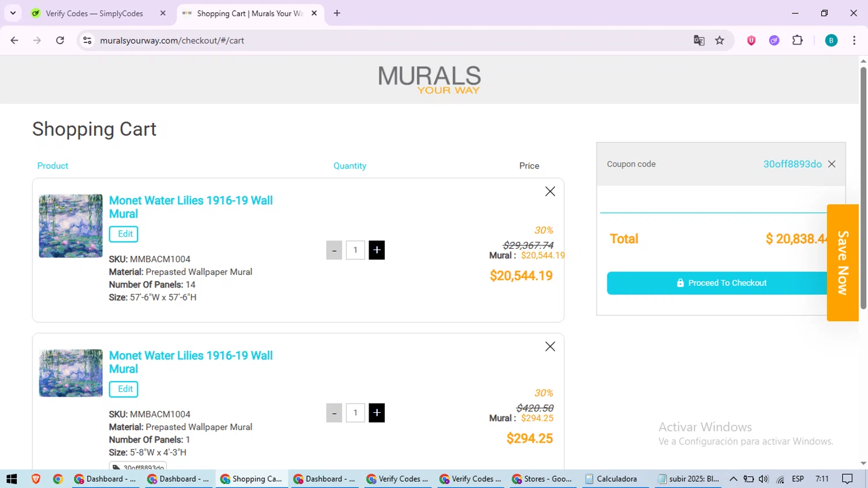
Task: Open the red shield extension
Action: (x=751, y=41)
